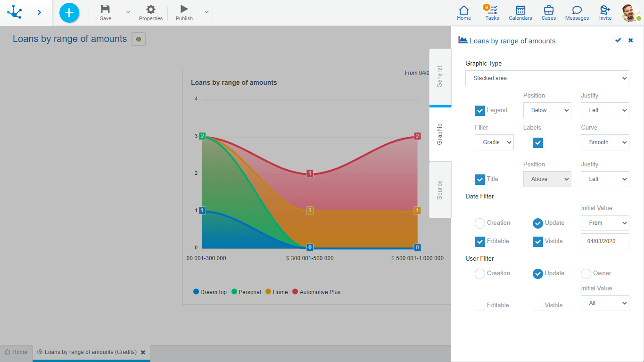Screen dimensions: 644x362
Task: Switch to the Source vertical tab
Action: (x=440, y=190)
